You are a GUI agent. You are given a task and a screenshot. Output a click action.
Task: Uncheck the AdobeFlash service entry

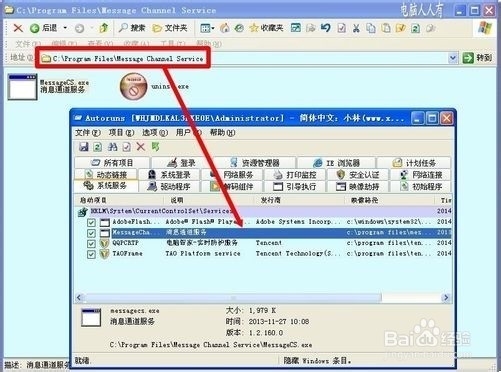(x=91, y=222)
